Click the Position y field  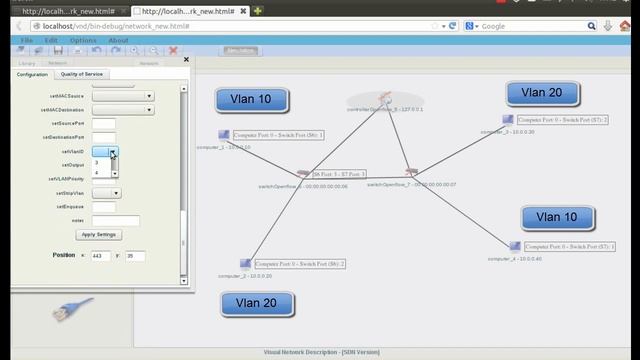pyautogui.click(x=135, y=256)
